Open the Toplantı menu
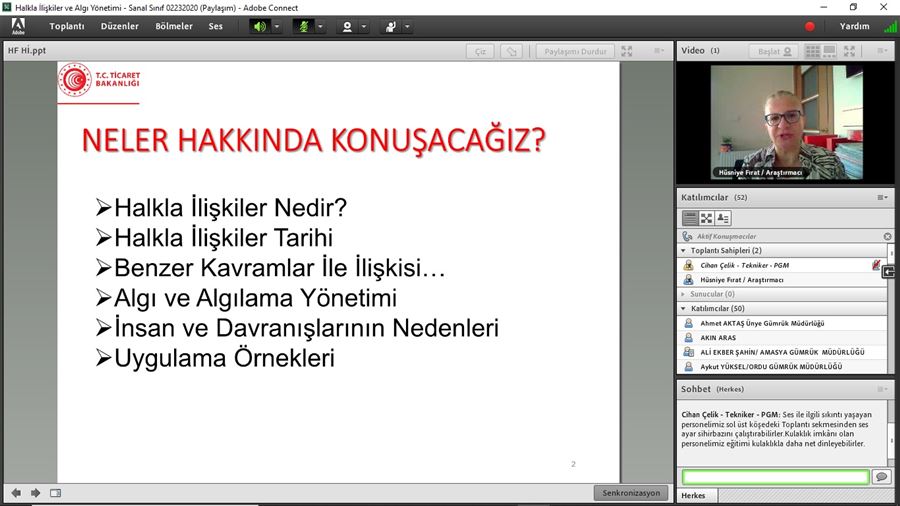 tap(67, 27)
